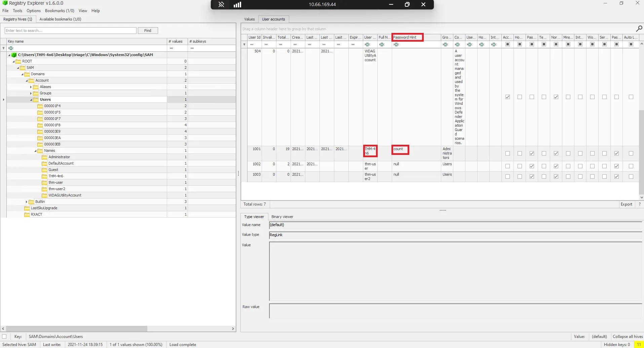The width and height of the screenshot is (644, 348).
Task: Collapse the ROOT tree node
Action: click(14, 61)
